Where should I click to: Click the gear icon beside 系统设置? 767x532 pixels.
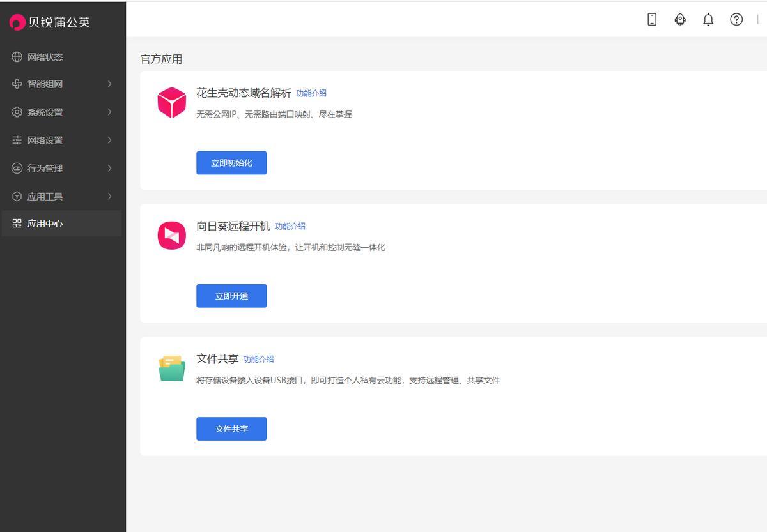(x=17, y=112)
